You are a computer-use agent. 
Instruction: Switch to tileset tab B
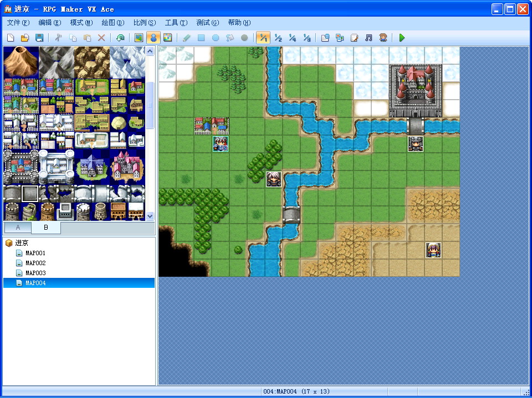(x=46, y=228)
